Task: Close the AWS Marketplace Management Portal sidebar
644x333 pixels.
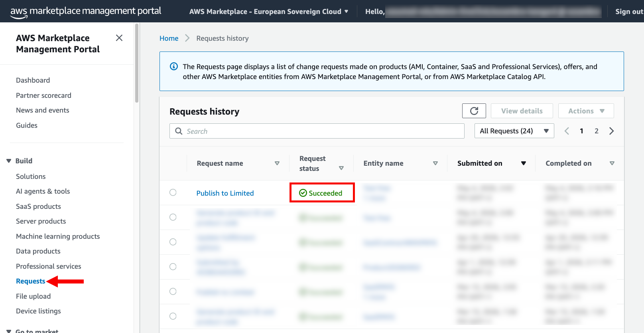Action: pyautogui.click(x=119, y=38)
